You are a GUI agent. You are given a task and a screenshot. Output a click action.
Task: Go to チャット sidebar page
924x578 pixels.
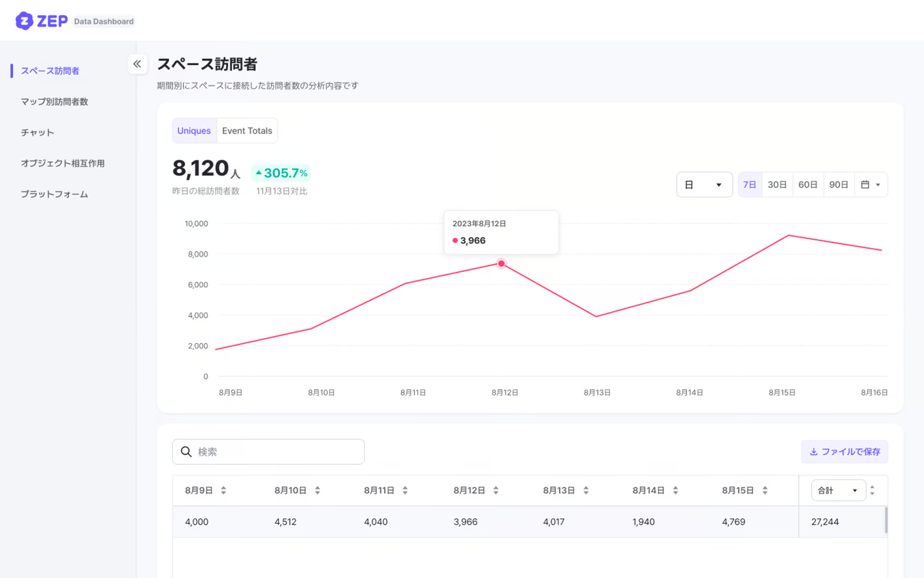tap(37, 132)
